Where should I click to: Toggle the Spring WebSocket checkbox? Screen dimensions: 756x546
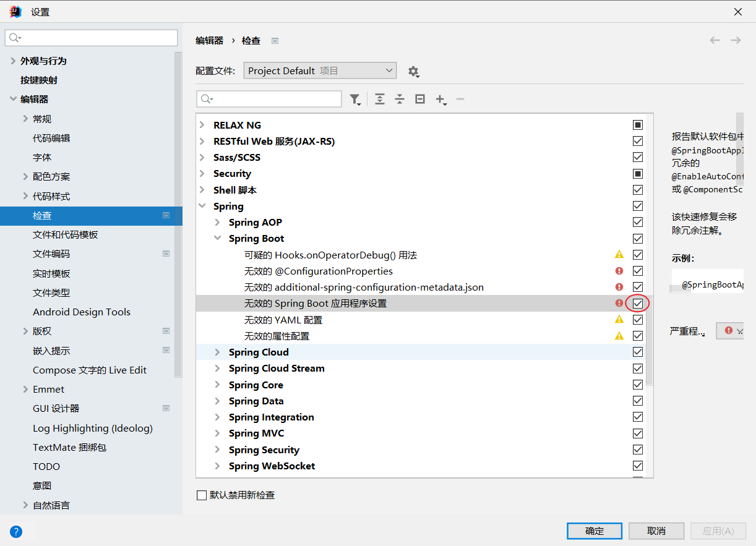[638, 466]
